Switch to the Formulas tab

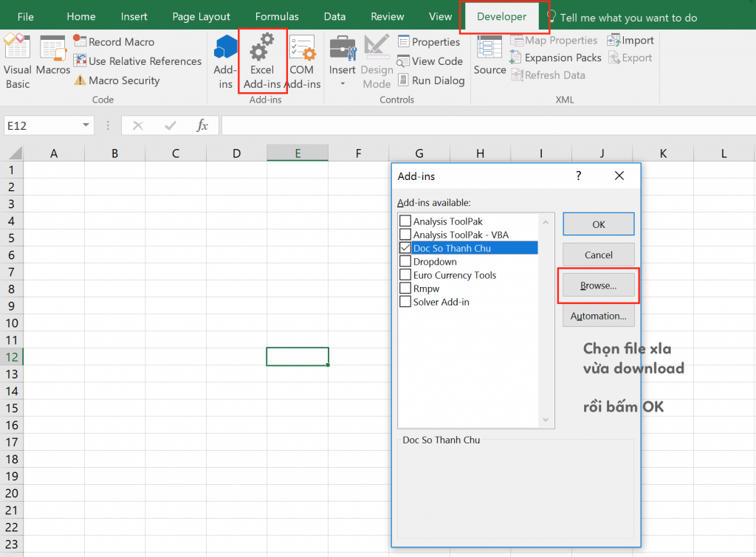[x=277, y=17]
